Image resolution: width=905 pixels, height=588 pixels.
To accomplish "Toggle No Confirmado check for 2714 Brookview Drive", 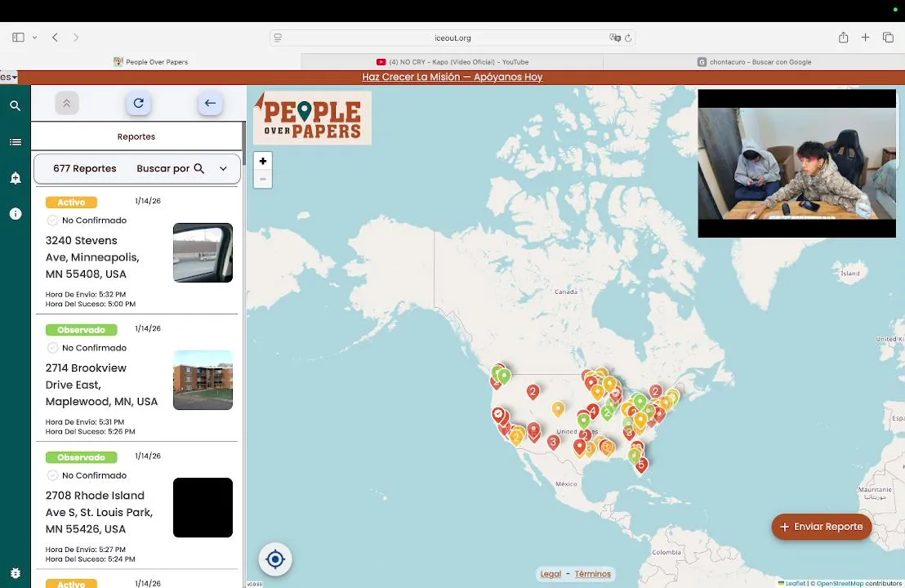I will (52, 348).
